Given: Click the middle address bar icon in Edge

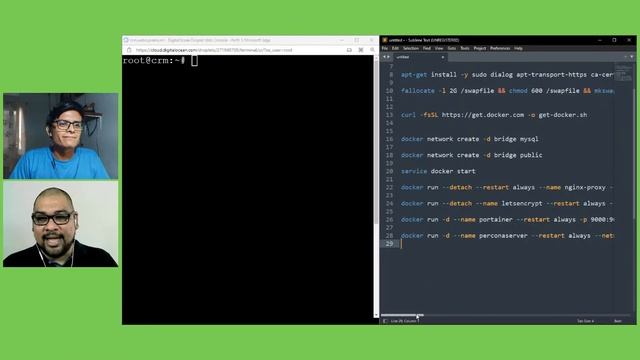Looking at the screenshot, I should coord(361,50).
